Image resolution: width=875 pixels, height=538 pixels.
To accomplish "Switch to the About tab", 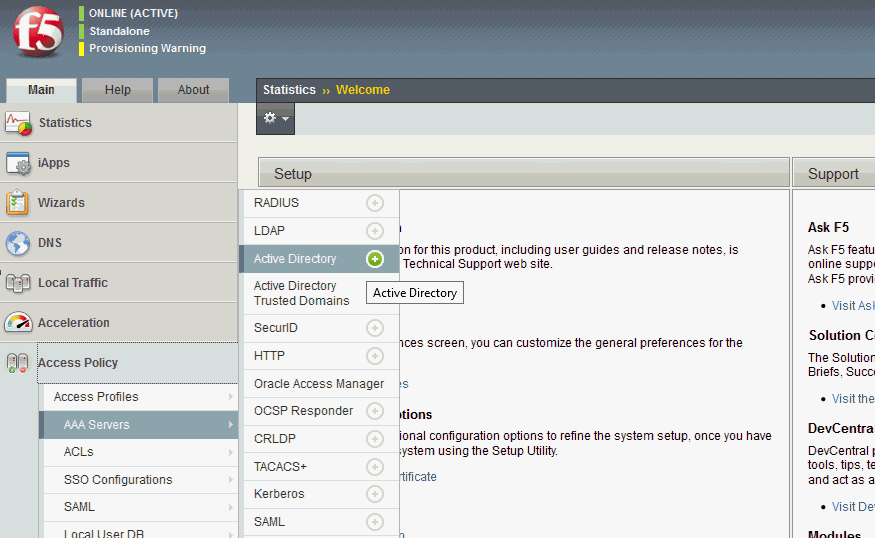I will 193,90.
